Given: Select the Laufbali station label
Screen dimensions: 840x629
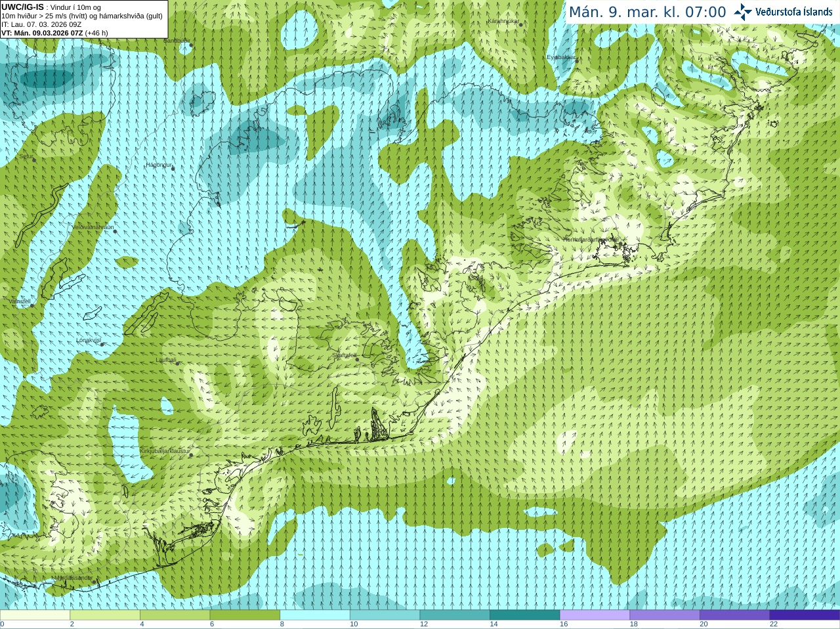Looking at the screenshot, I should (x=165, y=360).
